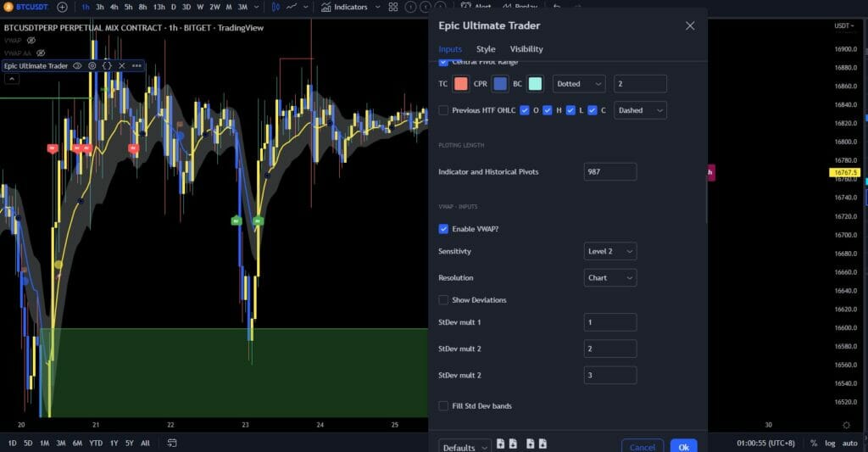
Task: Open more options for Epic Ultimate Trader
Action: (x=136, y=66)
